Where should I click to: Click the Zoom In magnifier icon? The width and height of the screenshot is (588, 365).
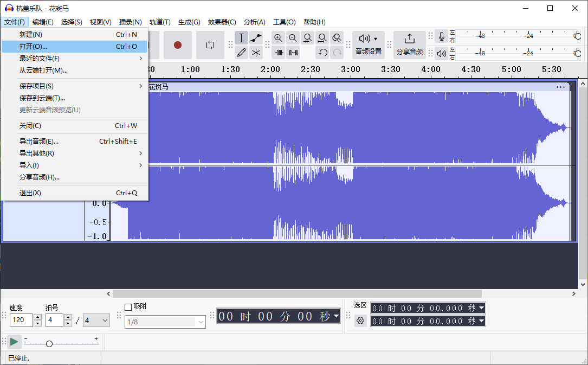278,37
